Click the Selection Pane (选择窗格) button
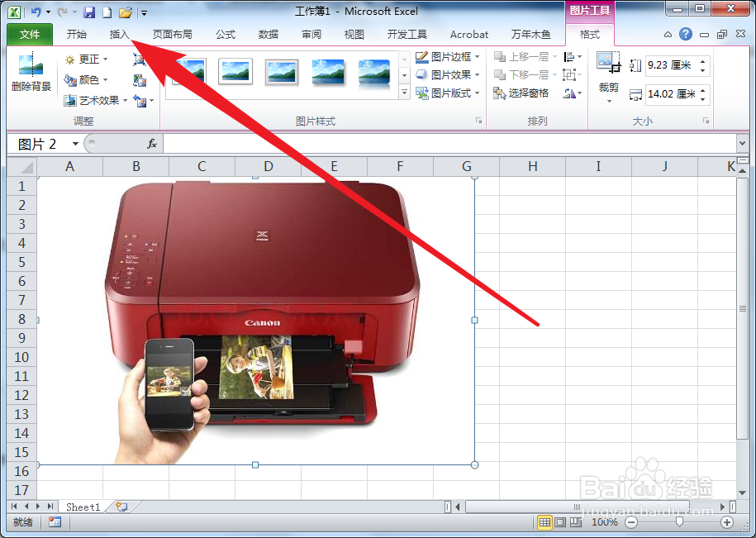 pyautogui.click(x=521, y=93)
